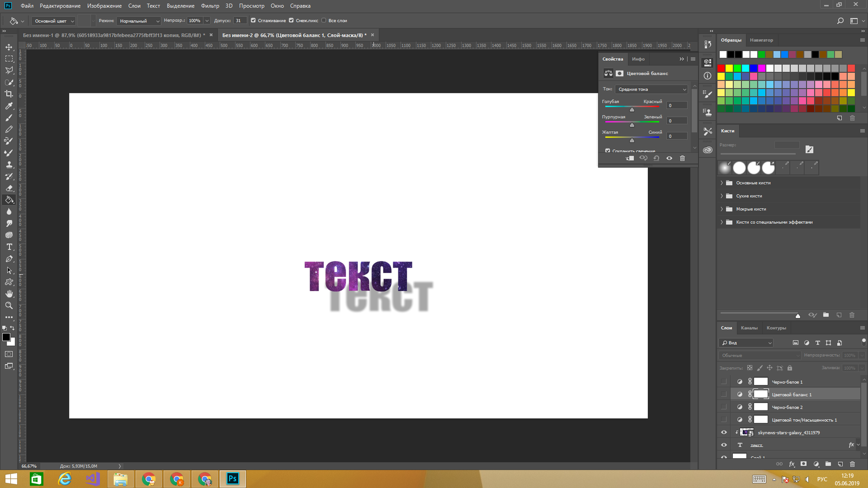Select the Hand tool

pyautogui.click(x=9, y=293)
